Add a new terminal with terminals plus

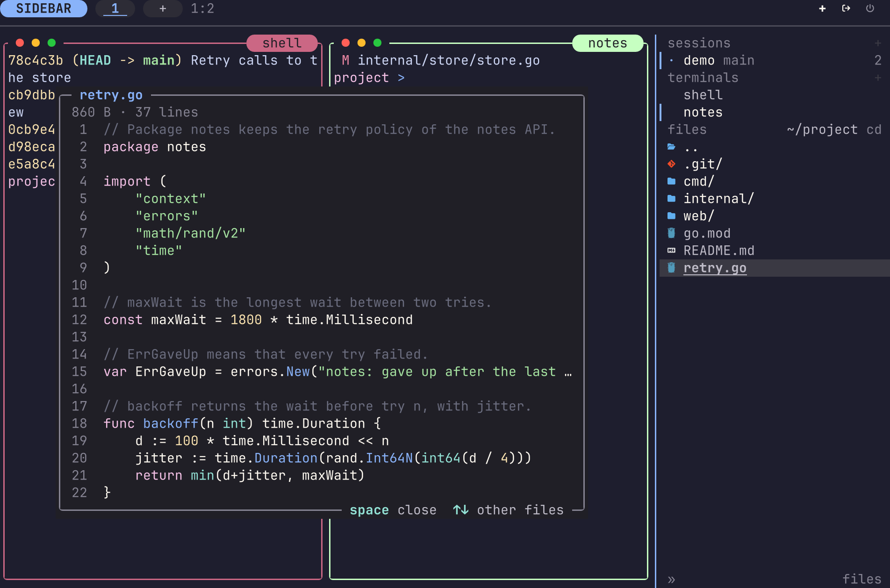click(x=878, y=78)
